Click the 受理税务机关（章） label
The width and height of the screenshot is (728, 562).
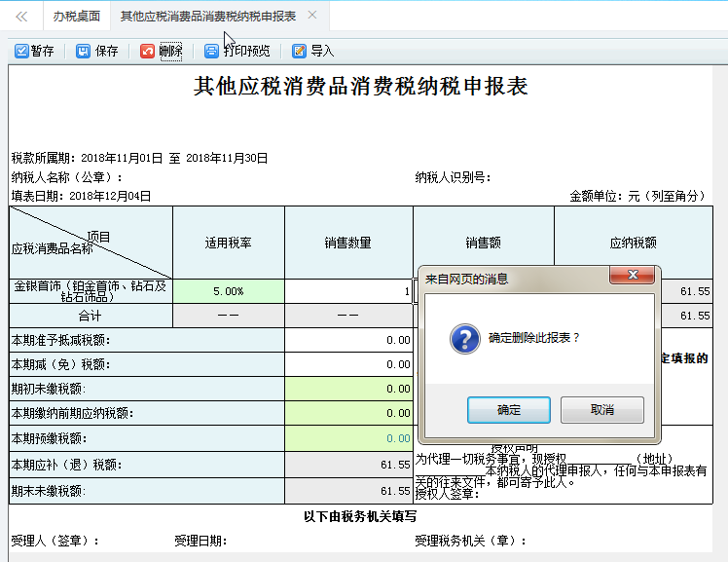[x=470, y=541]
